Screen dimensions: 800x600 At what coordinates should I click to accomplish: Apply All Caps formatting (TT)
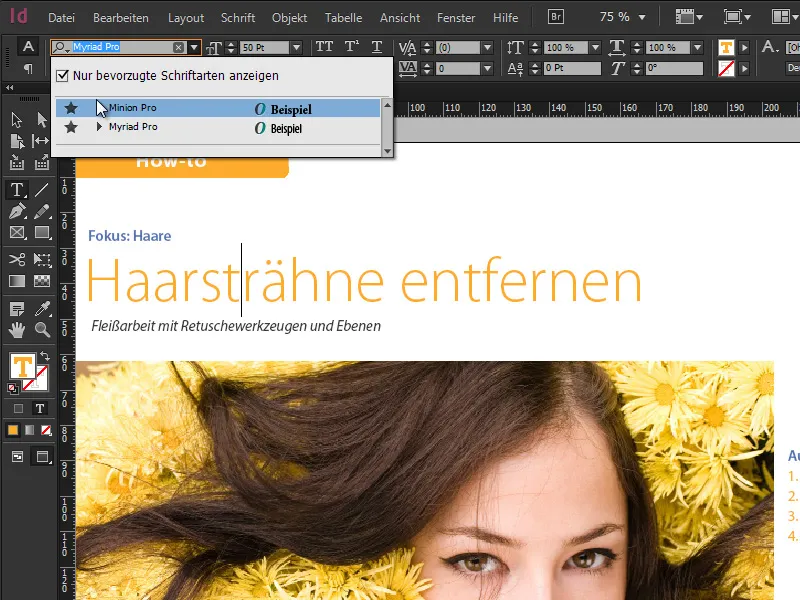[x=324, y=47]
